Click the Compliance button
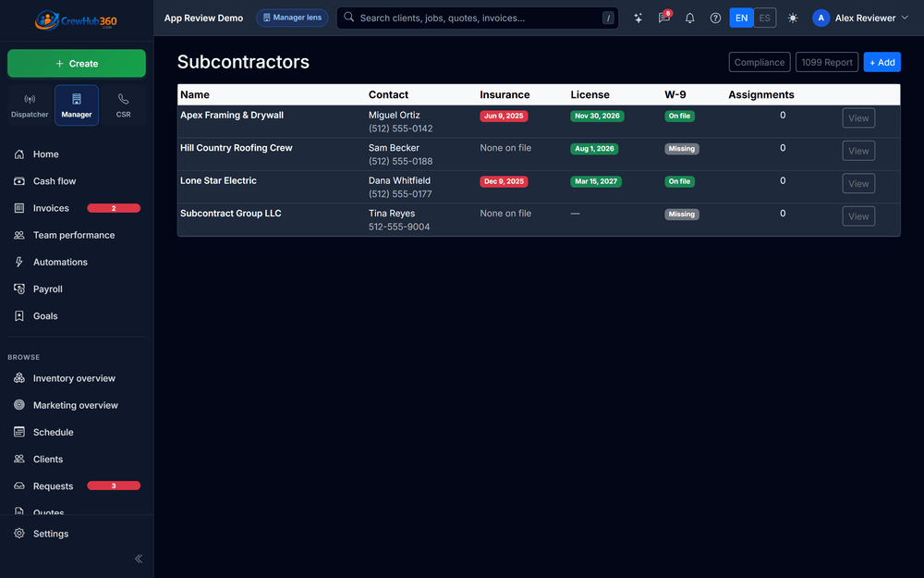924x578 pixels. 759,62
